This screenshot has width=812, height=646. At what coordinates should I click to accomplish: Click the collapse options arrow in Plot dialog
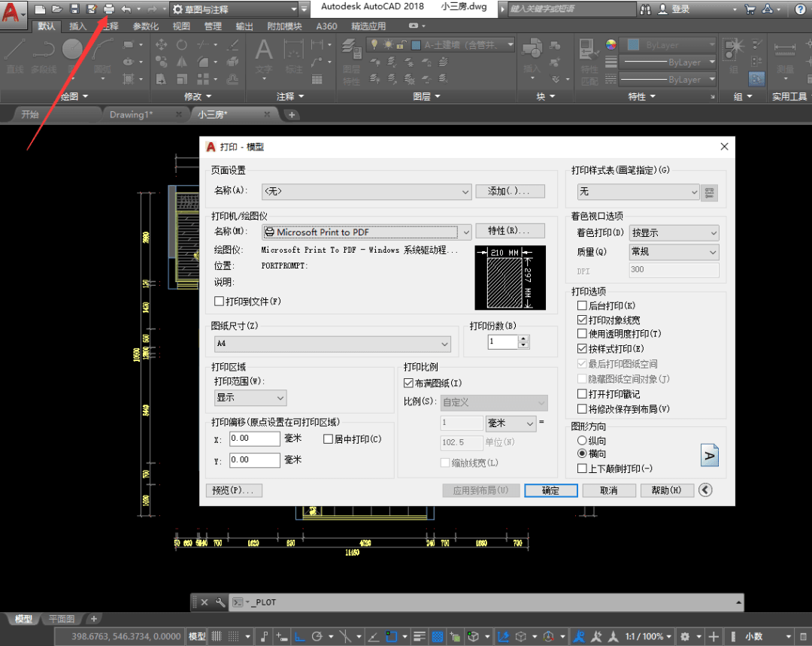(x=705, y=490)
